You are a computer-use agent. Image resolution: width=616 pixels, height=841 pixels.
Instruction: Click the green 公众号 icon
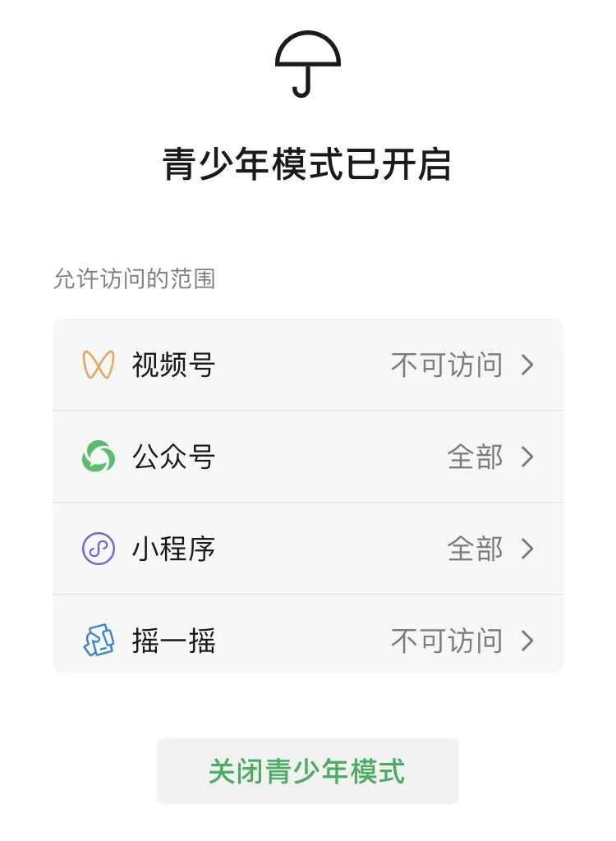tap(99, 457)
